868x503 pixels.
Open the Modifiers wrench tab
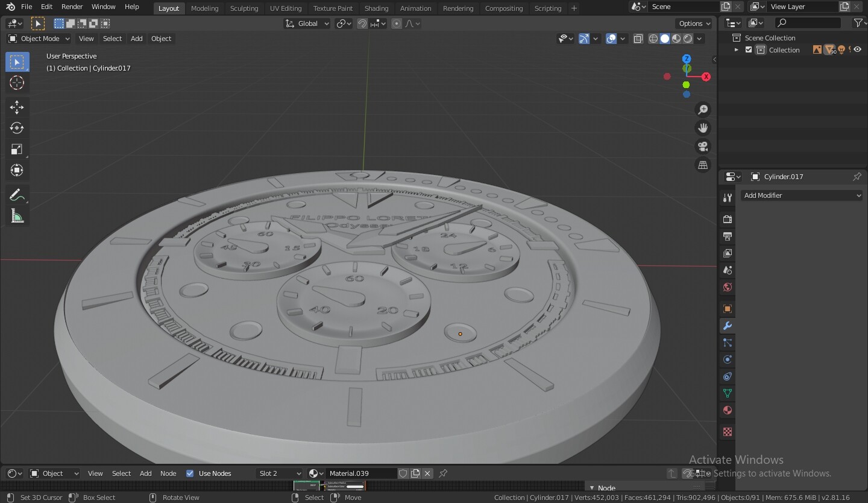click(728, 326)
